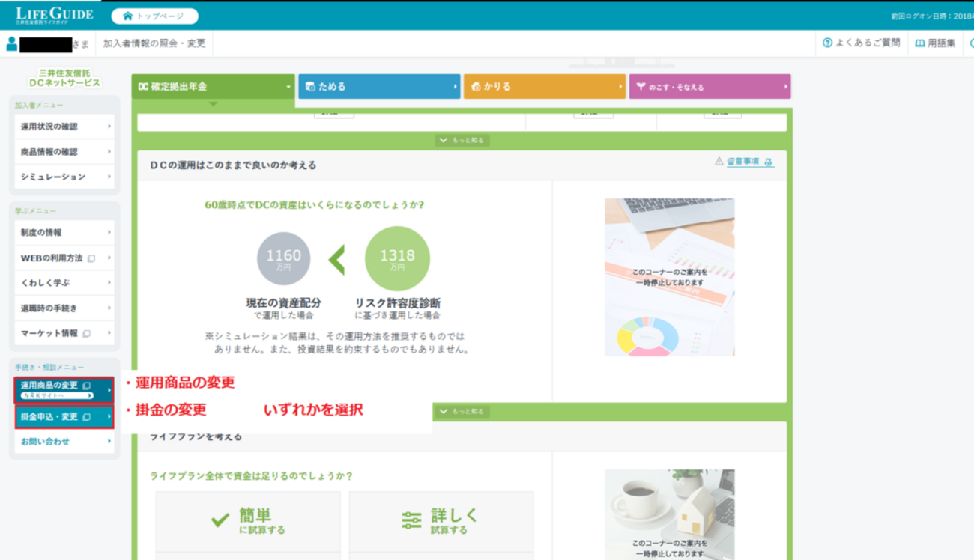The height and width of the screenshot is (560, 974).
Task: Click the 簡単に試算する button
Action: pos(247,521)
